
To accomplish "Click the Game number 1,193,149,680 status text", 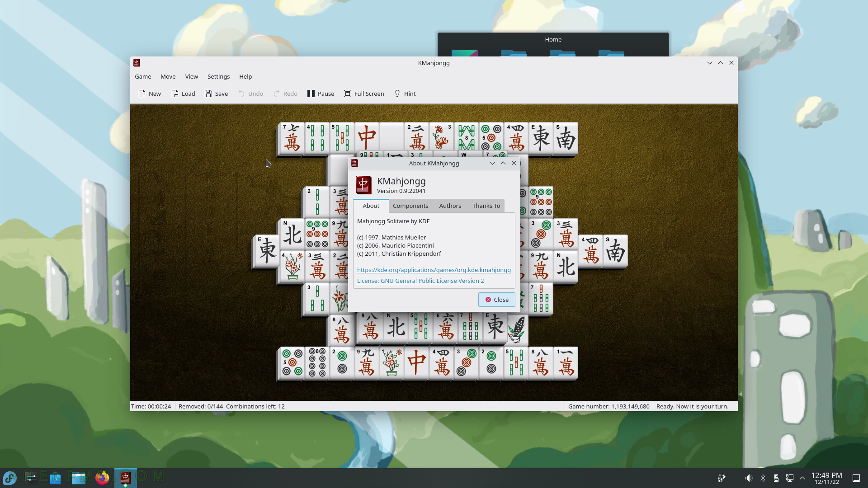I will (x=609, y=406).
